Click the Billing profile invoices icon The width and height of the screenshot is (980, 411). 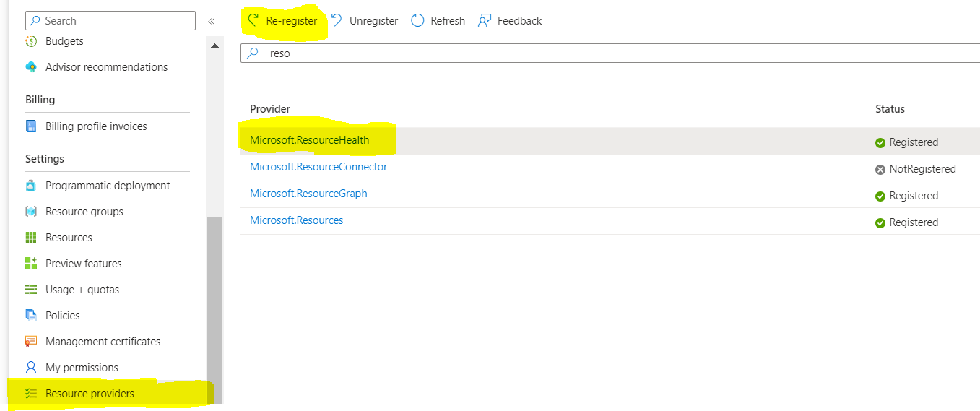click(31, 126)
